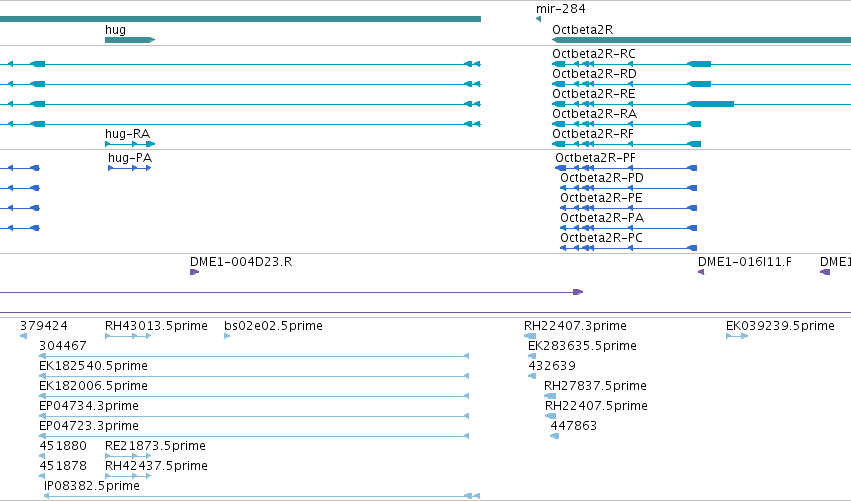Click the 432639 feature label
This screenshot has width=851, height=501.
pyautogui.click(x=552, y=366)
